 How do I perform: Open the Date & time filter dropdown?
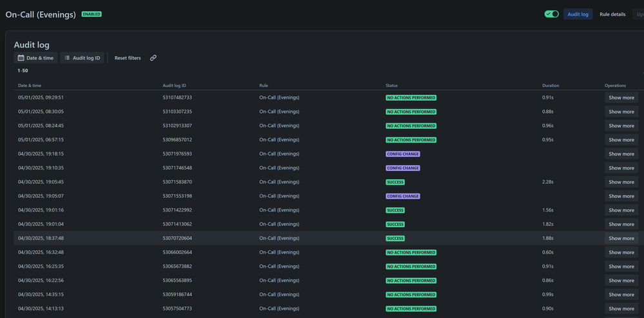[35, 58]
